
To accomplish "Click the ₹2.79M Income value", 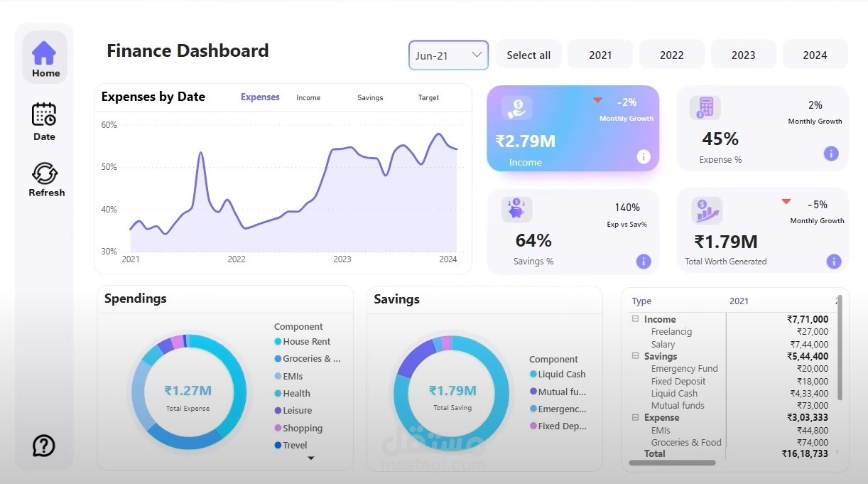I will tap(526, 141).
